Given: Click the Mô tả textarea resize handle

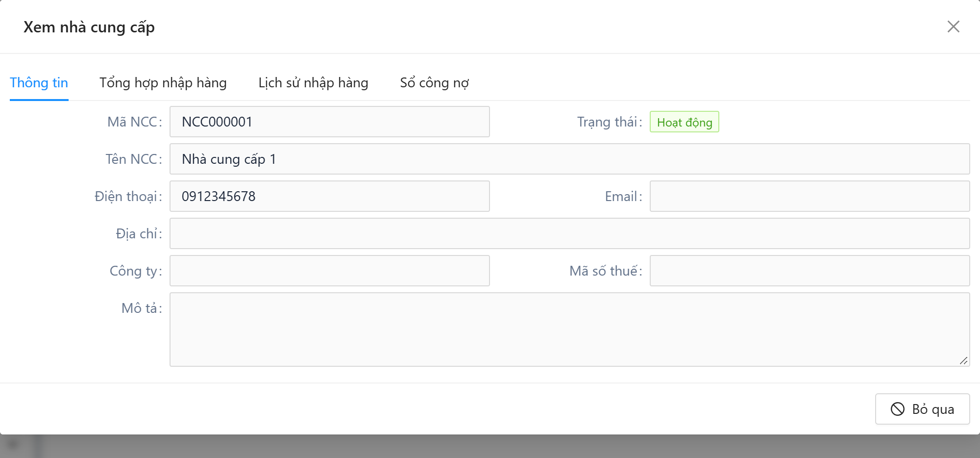Looking at the screenshot, I should point(964,360).
